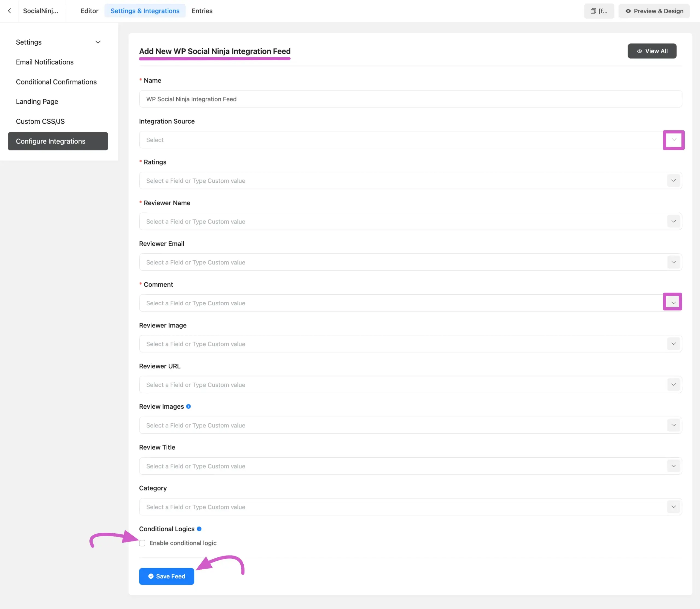Check the conditional logic box under Conditional Logics
Viewport: 700px width, 609px height.
(x=142, y=543)
